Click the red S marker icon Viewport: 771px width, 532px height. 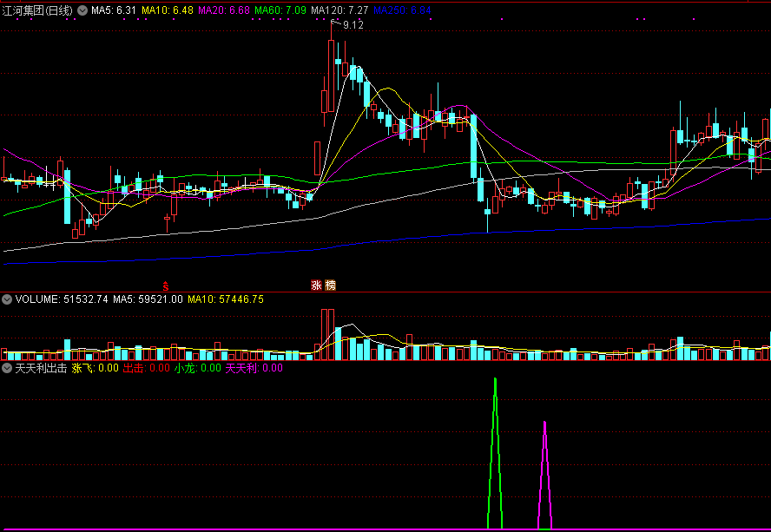[x=166, y=286]
